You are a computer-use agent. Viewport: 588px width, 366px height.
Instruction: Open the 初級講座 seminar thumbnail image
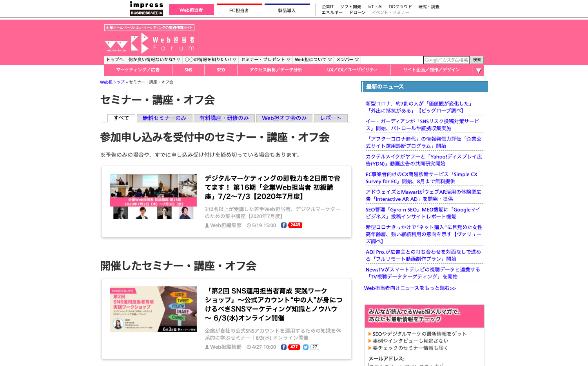153,197
